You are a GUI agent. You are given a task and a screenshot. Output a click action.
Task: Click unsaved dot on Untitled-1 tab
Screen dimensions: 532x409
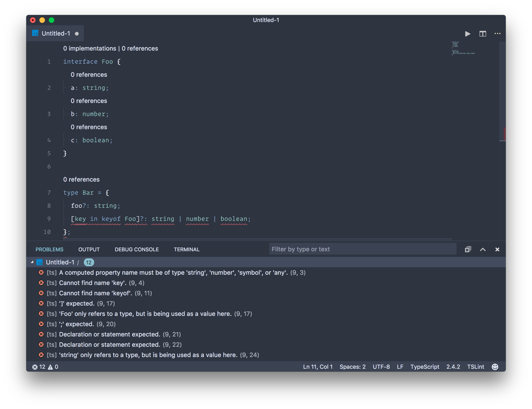pyautogui.click(x=77, y=34)
